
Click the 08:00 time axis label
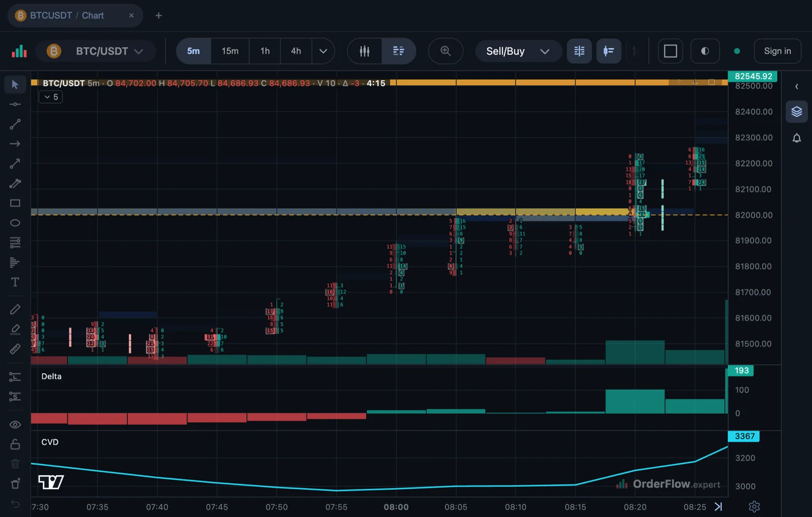396,507
